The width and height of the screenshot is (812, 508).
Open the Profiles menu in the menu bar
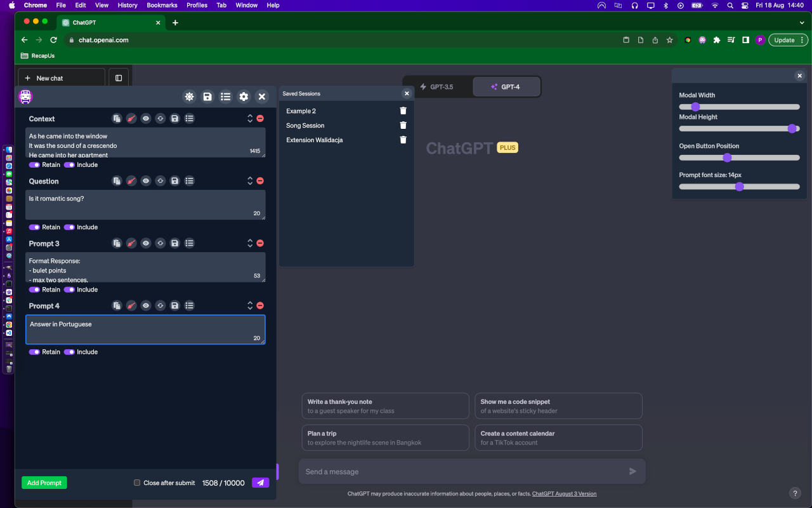click(x=197, y=5)
